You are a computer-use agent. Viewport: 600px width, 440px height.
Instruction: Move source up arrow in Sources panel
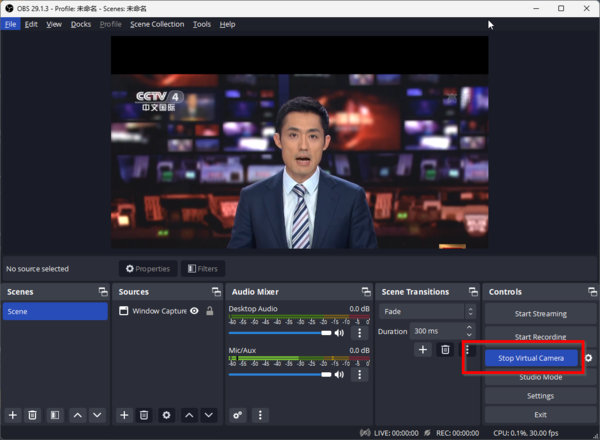pos(189,415)
